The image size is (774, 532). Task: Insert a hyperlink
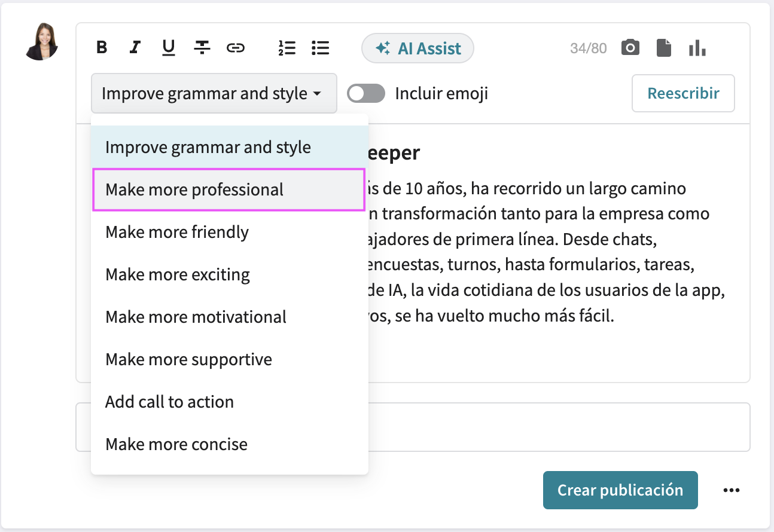236,48
